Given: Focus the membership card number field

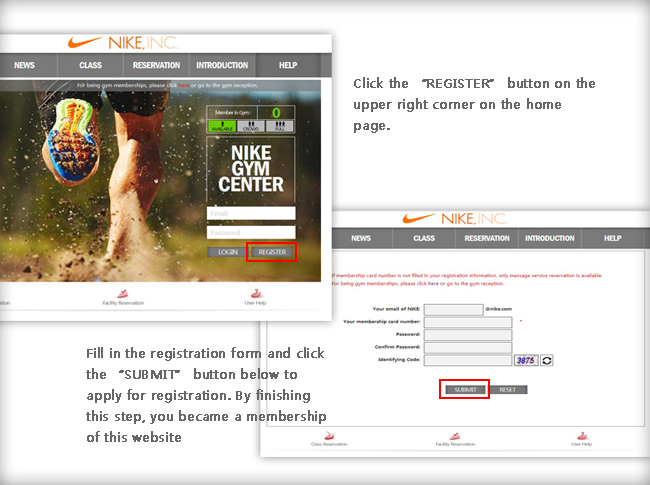Looking at the screenshot, I should point(468,322).
